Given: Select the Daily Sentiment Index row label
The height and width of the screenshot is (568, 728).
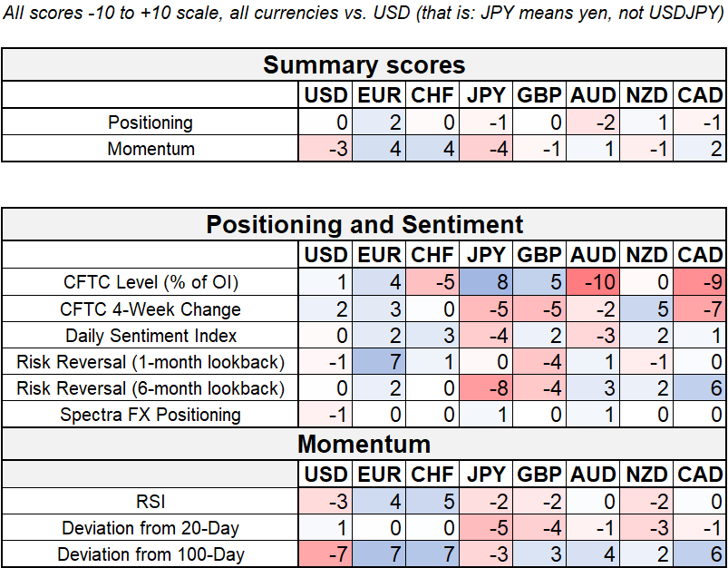Looking at the screenshot, I should pyautogui.click(x=151, y=336).
